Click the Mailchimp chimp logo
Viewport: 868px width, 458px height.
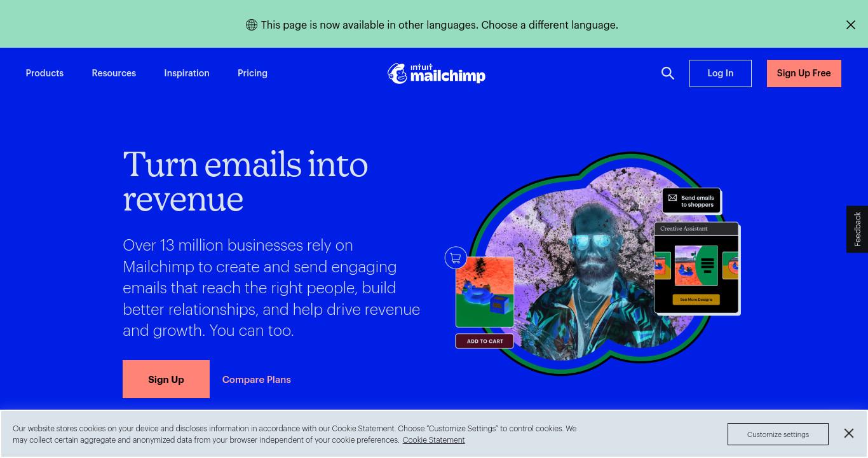pos(437,74)
